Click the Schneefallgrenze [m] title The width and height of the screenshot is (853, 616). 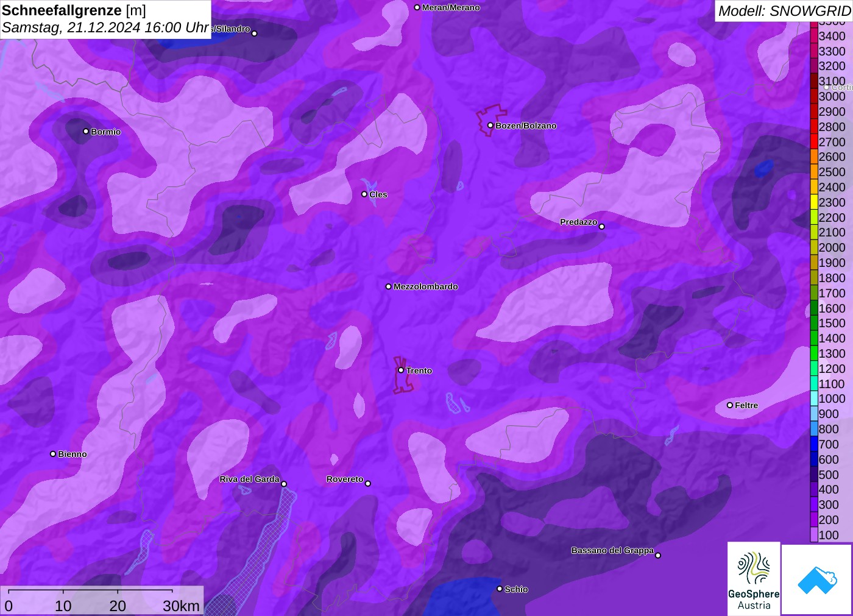tap(74, 10)
